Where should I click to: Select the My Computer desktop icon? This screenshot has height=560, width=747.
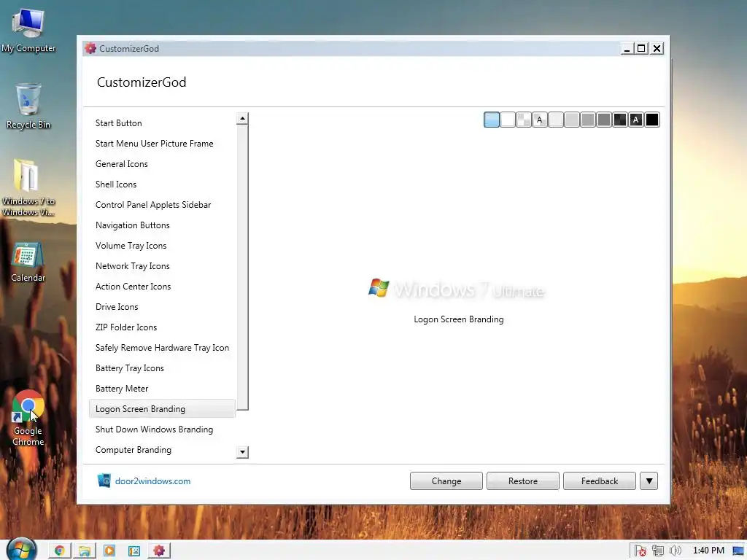pyautogui.click(x=28, y=31)
